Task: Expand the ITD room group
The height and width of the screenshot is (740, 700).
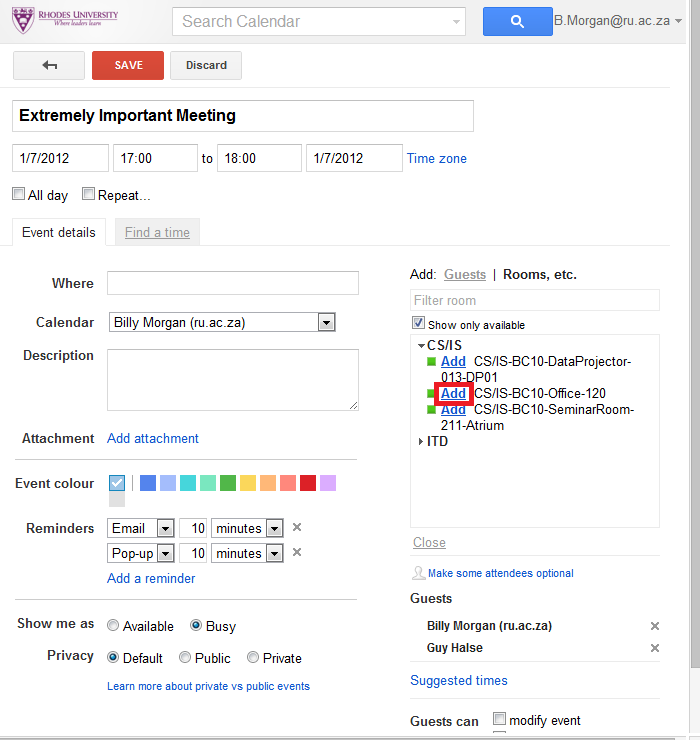Action: (x=421, y=441)
